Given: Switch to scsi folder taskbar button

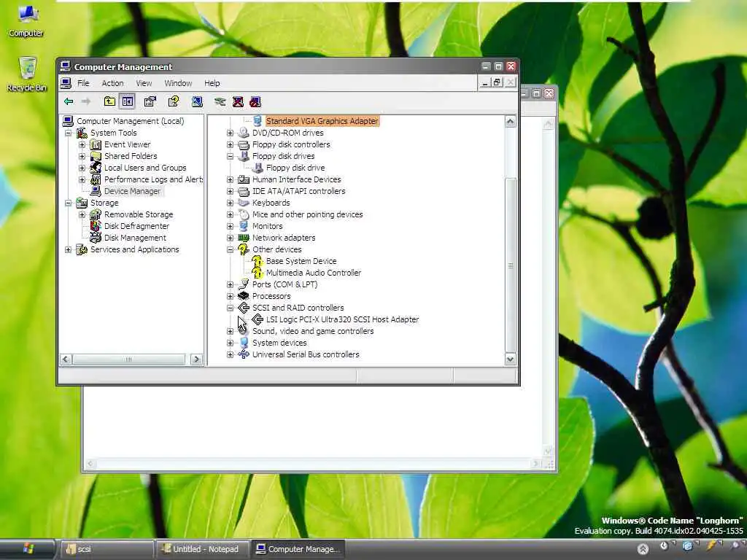Looking at the screenshot, I should pos(106,549).
